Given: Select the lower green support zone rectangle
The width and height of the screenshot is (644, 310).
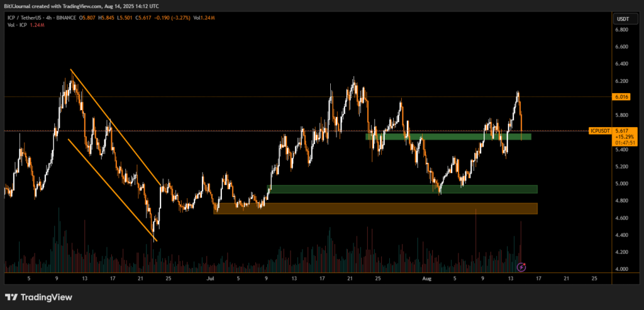Looking at the screenshot, I should 402,189.
